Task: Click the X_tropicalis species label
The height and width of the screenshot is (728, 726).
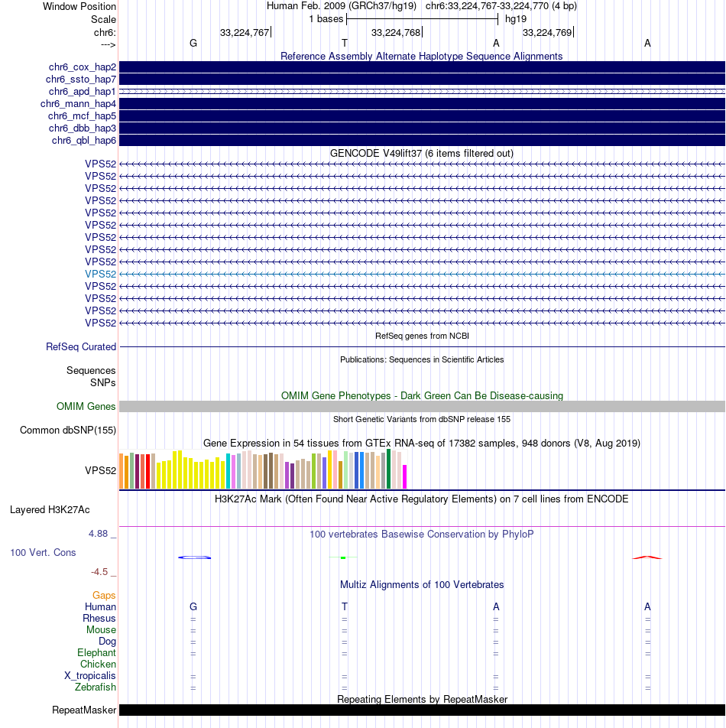Action: click(90, 676)
